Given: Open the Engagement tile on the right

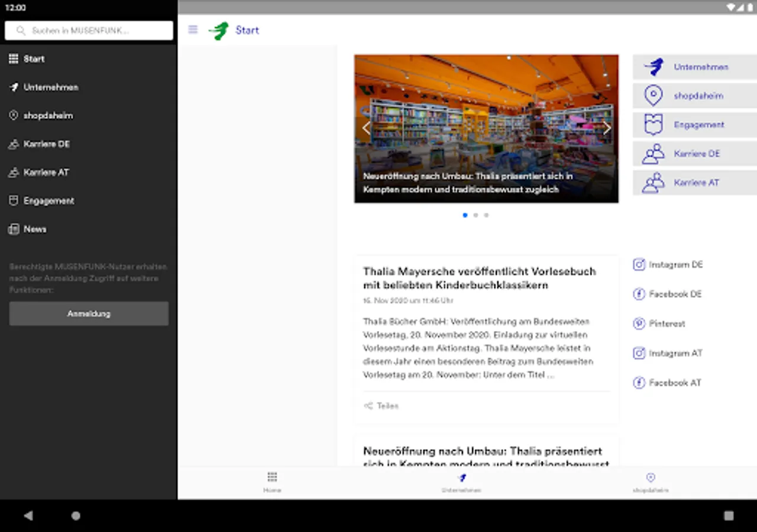Looking at the screenshot, I should pos(695,125).
